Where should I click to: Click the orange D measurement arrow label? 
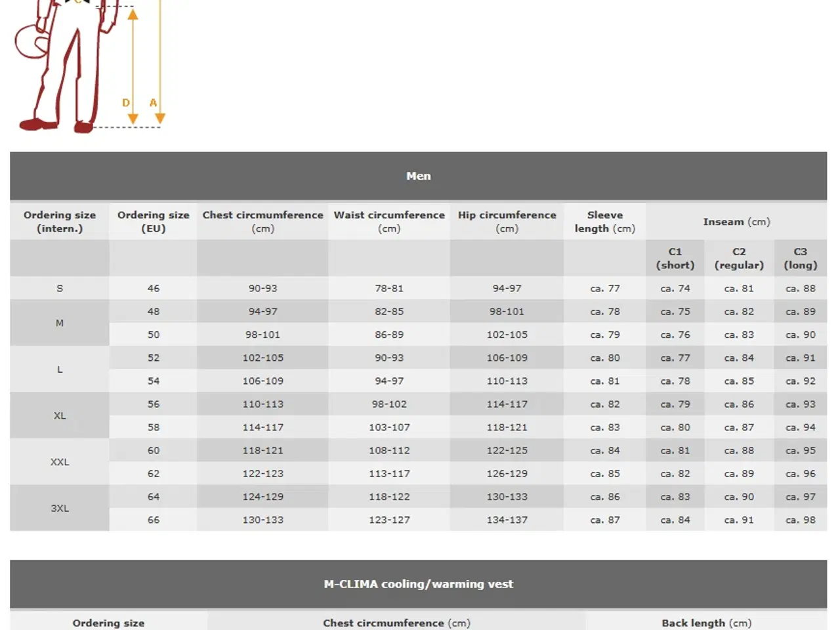click(x=126, y=103)
